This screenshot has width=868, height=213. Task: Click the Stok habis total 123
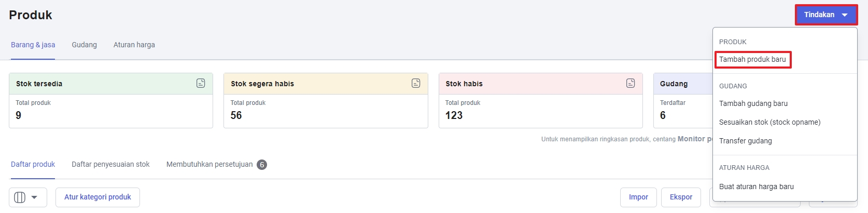point(454,115)
